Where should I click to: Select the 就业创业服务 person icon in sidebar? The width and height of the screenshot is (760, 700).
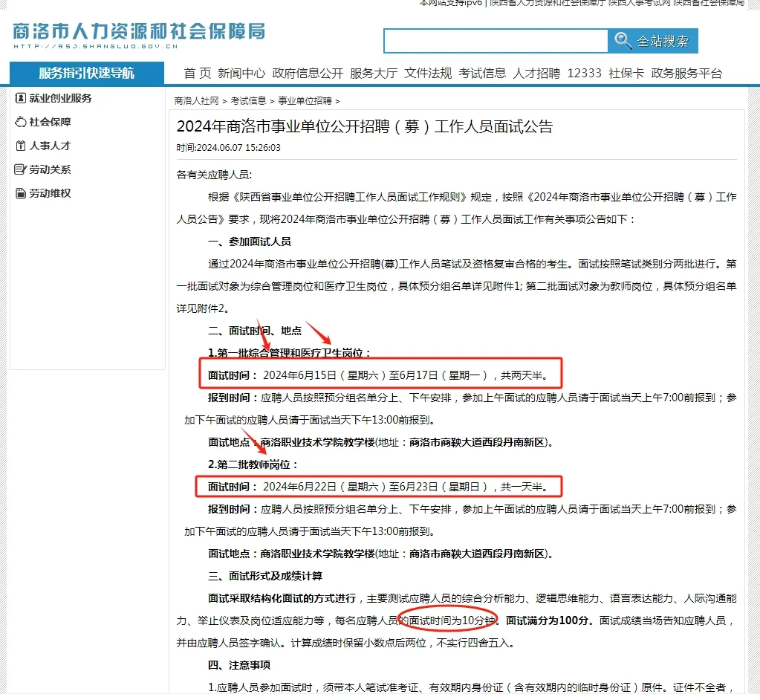(20, 97)
